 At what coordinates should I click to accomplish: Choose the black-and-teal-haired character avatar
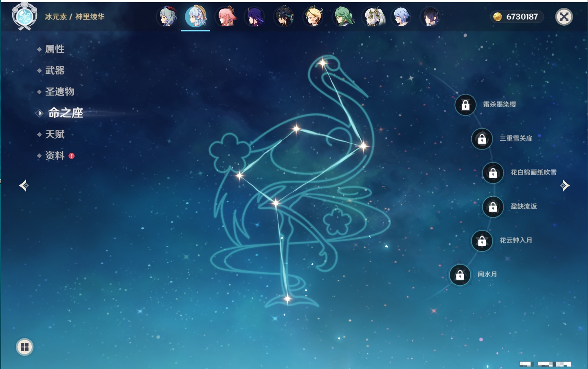[284, 17]
